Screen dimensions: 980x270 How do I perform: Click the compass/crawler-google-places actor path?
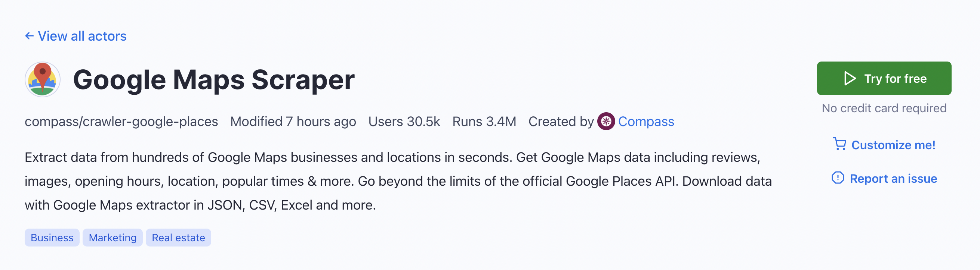(121, 122)
